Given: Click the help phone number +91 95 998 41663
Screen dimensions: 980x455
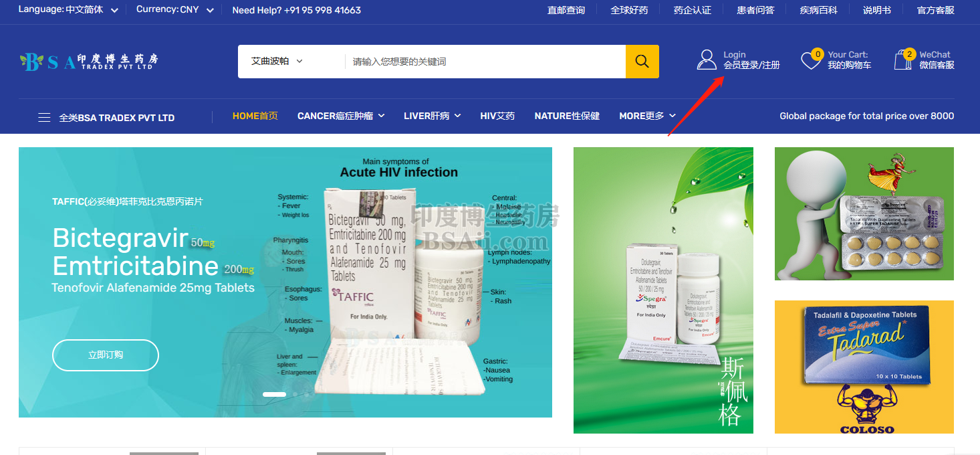Looking at the screenshot, I should tap(322, 10).
